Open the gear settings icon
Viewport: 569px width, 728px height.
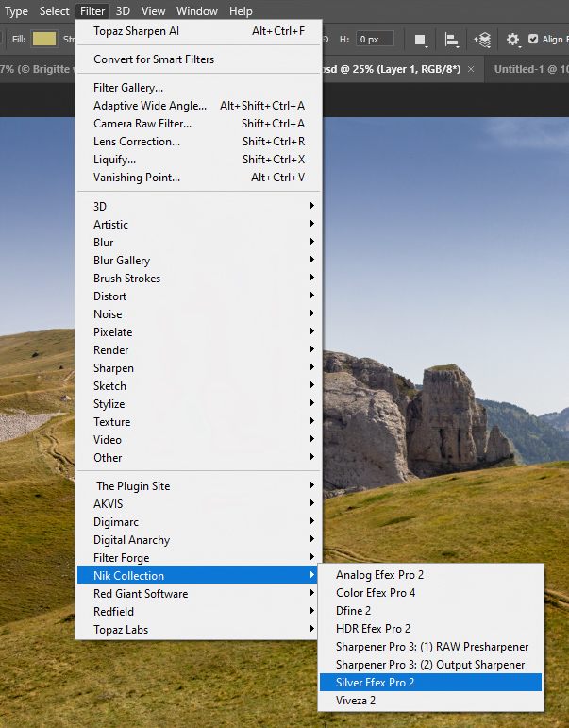pos(513,40)
